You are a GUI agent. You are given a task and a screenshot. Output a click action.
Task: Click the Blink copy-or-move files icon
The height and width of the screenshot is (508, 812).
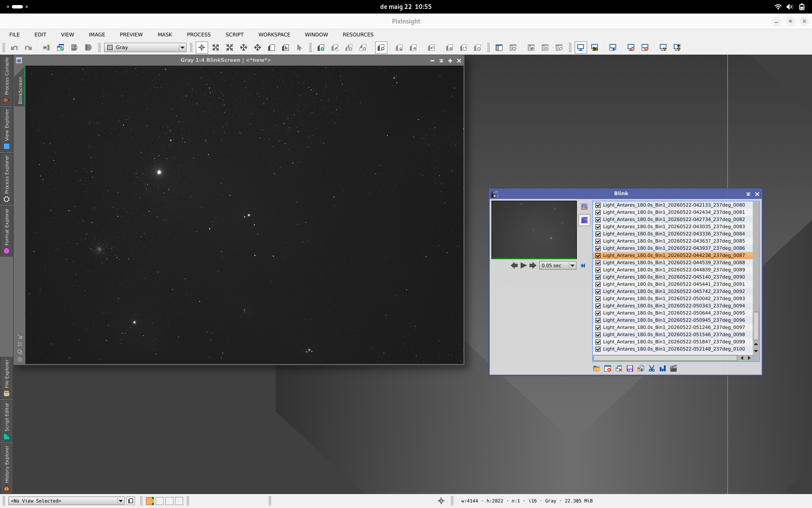click(641, 369)
